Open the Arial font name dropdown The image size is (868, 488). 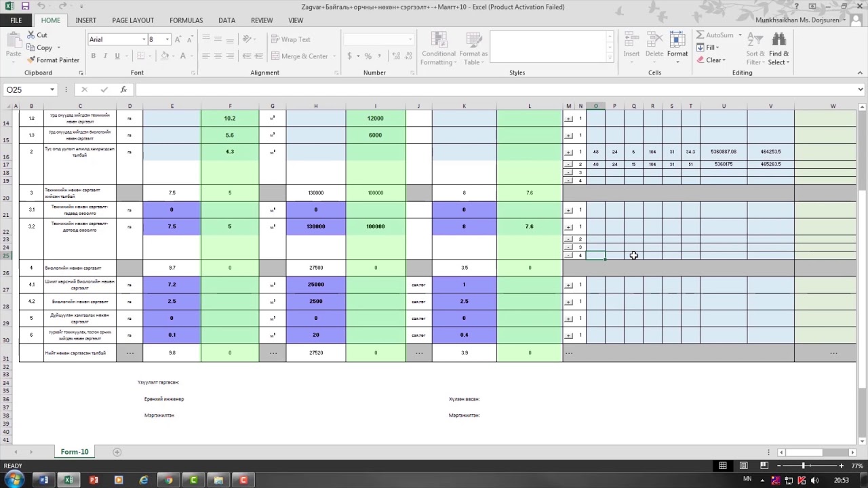144,39
